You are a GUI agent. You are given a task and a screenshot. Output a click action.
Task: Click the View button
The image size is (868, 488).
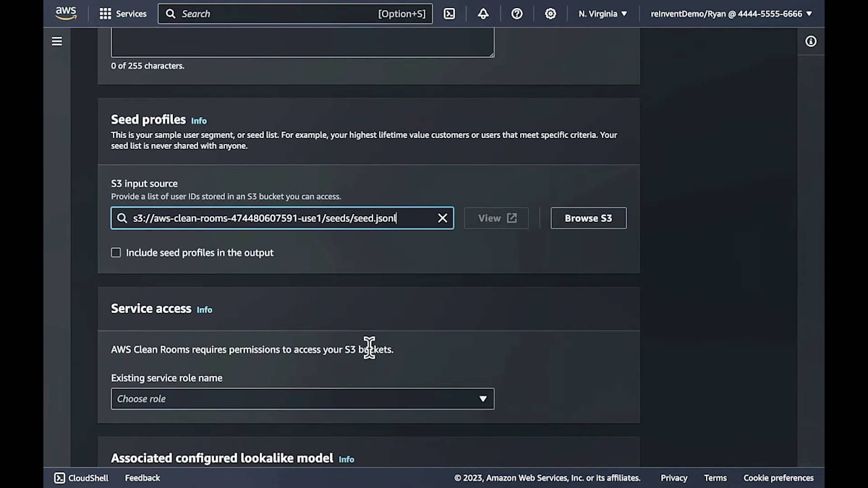pyautogui.click(x=496, y=218)
